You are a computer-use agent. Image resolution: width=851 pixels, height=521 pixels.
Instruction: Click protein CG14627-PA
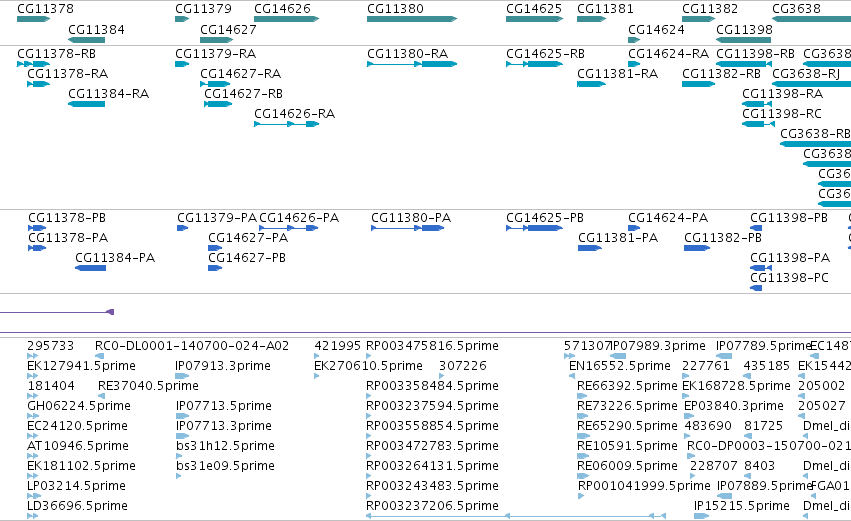248,238
